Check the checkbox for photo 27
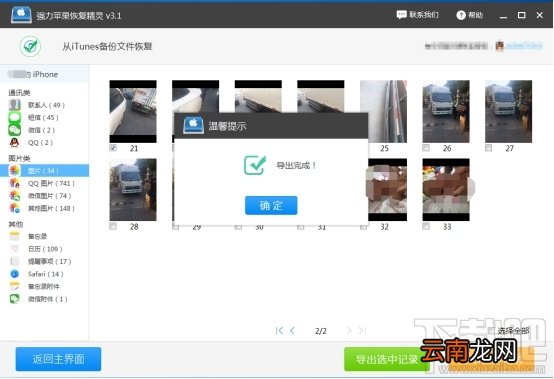Viewport: 554px width, 379px height. [489, 148]
